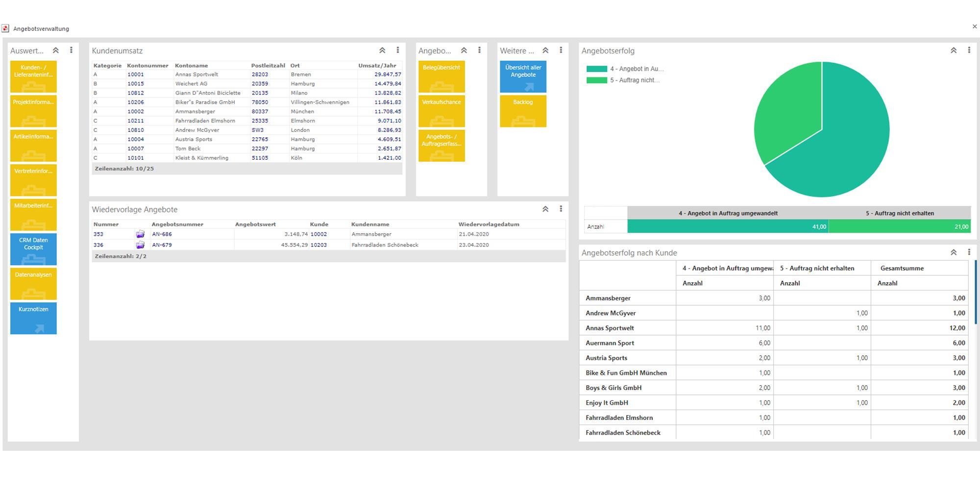This screenshot has height=490, width=980.
Task: Open offer number link 353
Action: [x=98, y=234]
